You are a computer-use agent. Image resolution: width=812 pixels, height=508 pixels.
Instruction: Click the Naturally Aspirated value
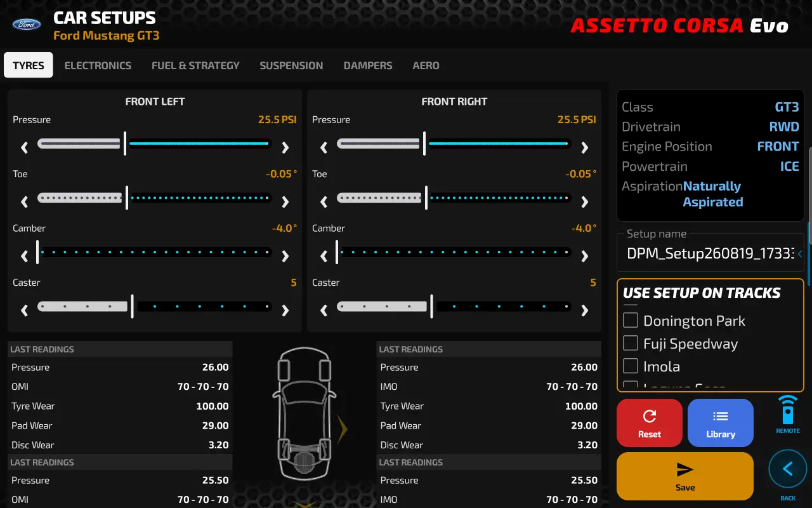coord(712,194)
